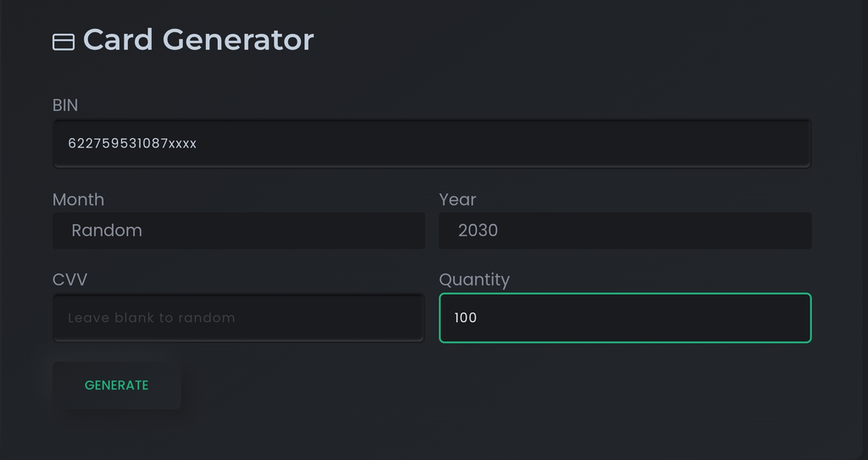Click the green GENERATE button
868x460 pixels.
point(117,385)
